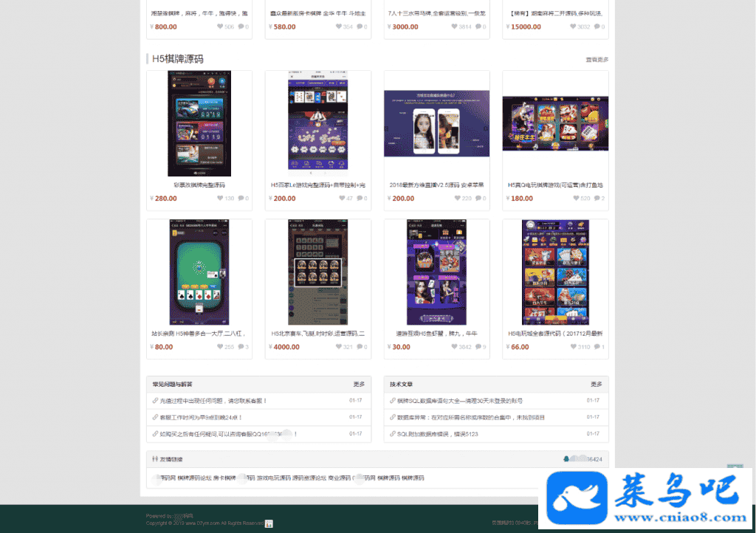Click link icon beside 充值过程中出现任何问题 entry
This screenshot has height=533, width=756.
click(x=155, y=401)
